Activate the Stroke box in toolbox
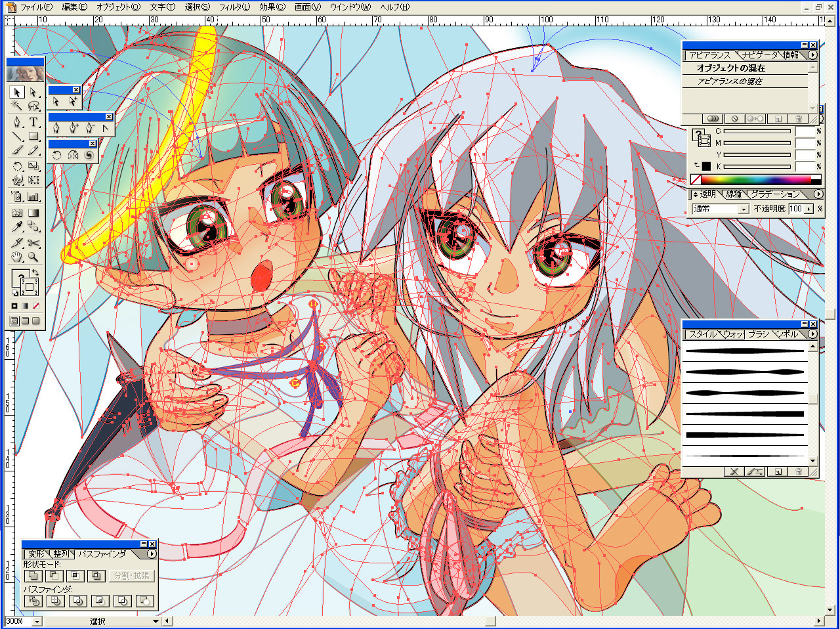 [30, 288]
